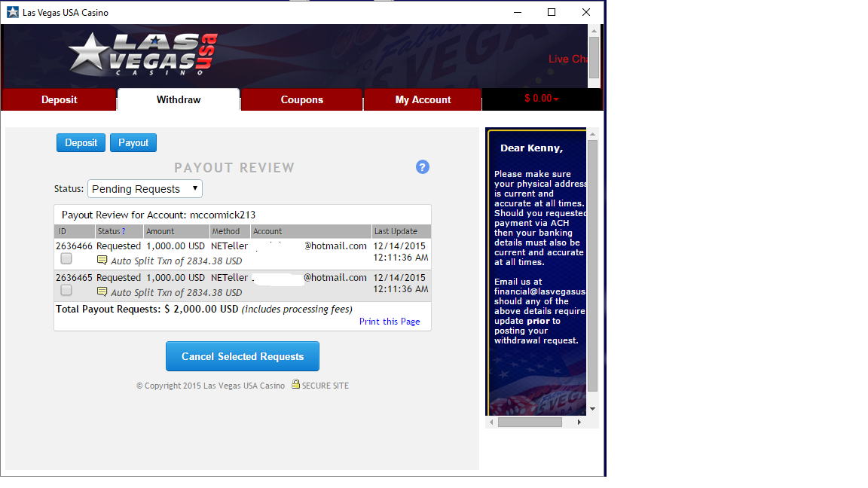The height and width of the screenshot is (488, 868).
Task: Click the Live Chat link in header
Action: [x=567, y=59]
